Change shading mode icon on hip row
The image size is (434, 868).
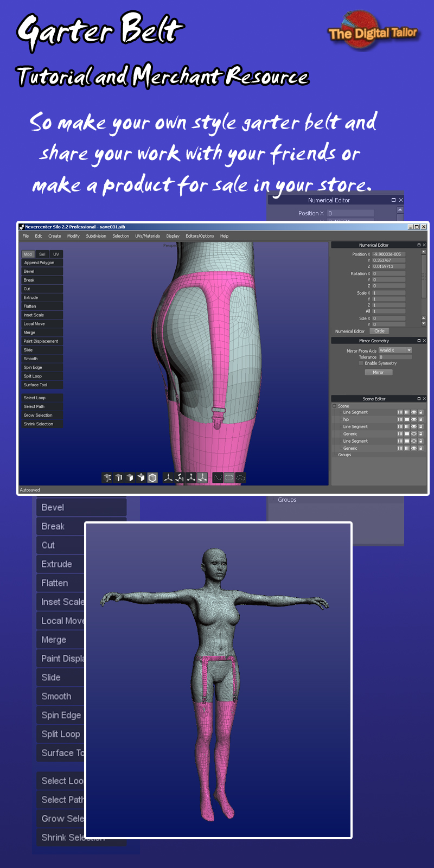(x=407, y=419)
